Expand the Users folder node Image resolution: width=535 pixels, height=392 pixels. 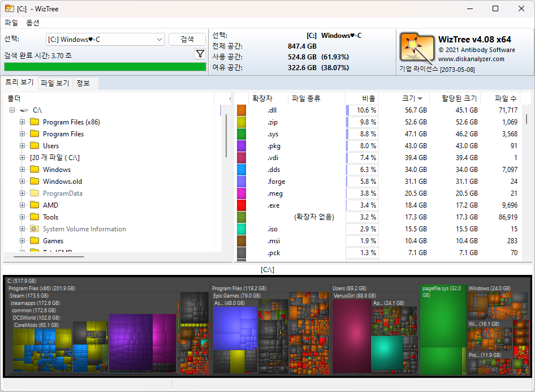pyautogui.click(x=22, y=146)
